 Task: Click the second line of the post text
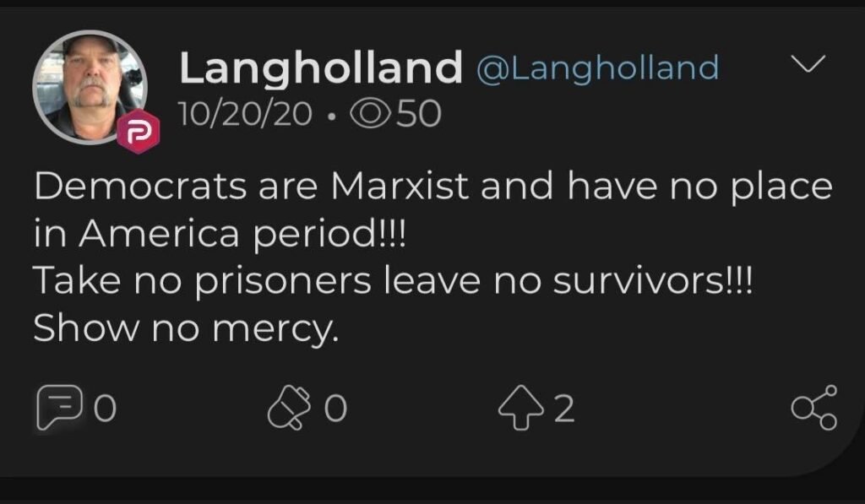[220, 234]
